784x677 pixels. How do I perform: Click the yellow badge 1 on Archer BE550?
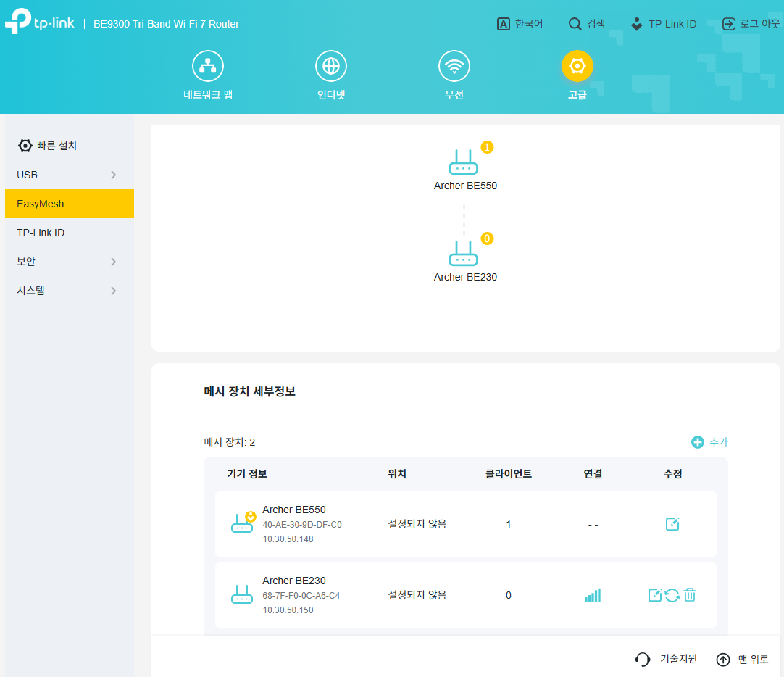487,147
